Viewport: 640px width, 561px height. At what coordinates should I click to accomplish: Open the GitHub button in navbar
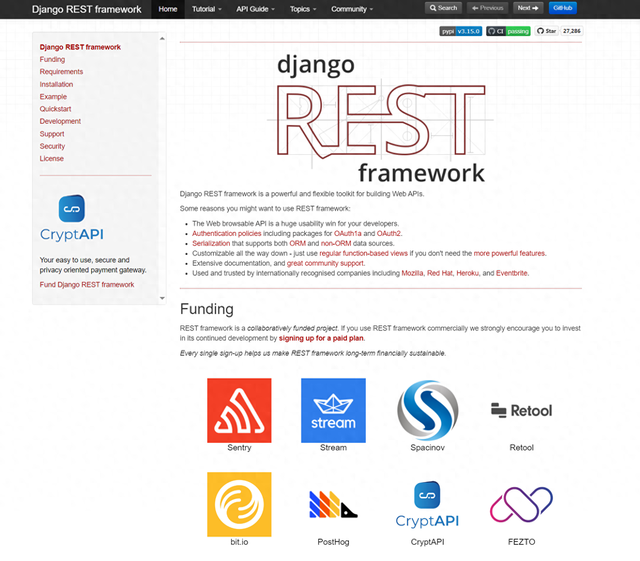(562, 8)
